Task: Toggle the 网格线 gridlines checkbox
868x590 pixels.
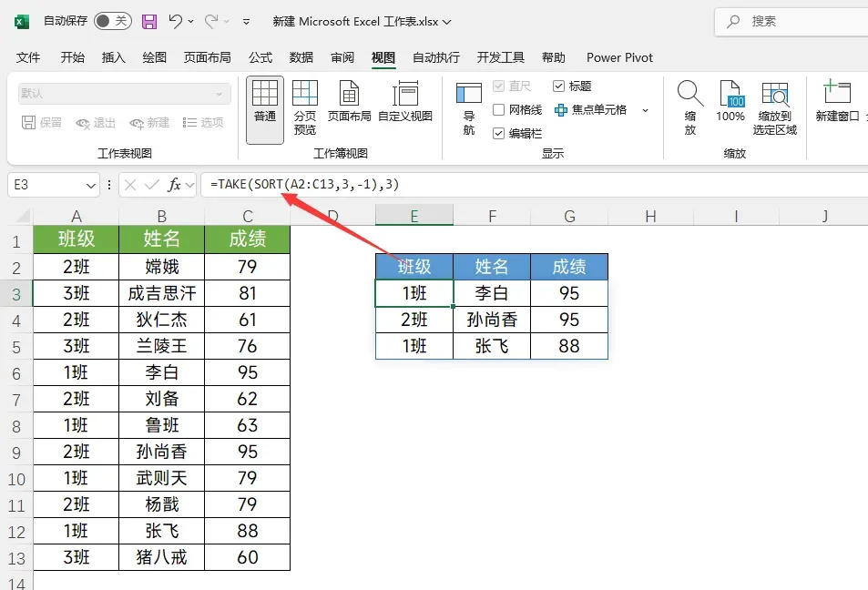Action: [498, 109]
